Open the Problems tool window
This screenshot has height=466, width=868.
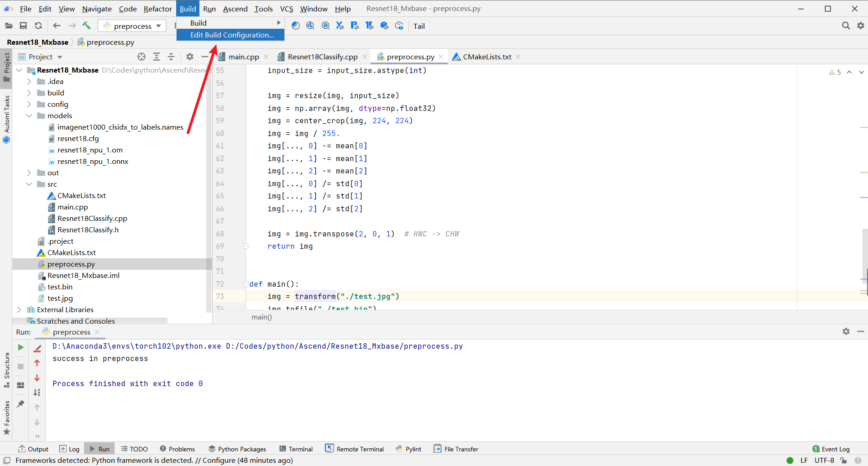pyautogui.click(x=177, y=449)
